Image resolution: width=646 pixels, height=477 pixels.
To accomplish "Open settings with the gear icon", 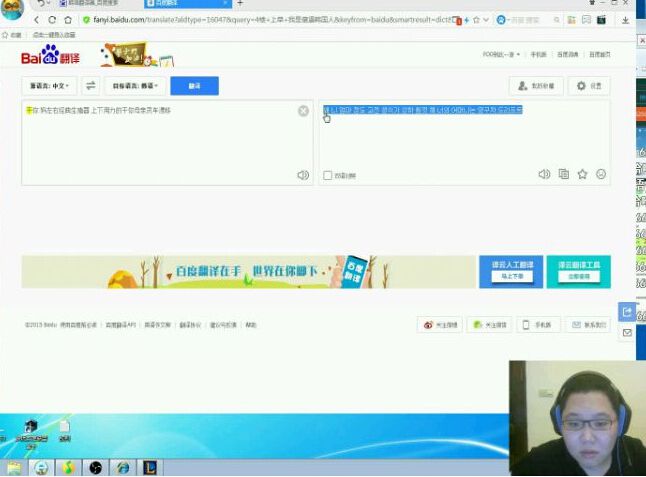I will pos(589,86).
